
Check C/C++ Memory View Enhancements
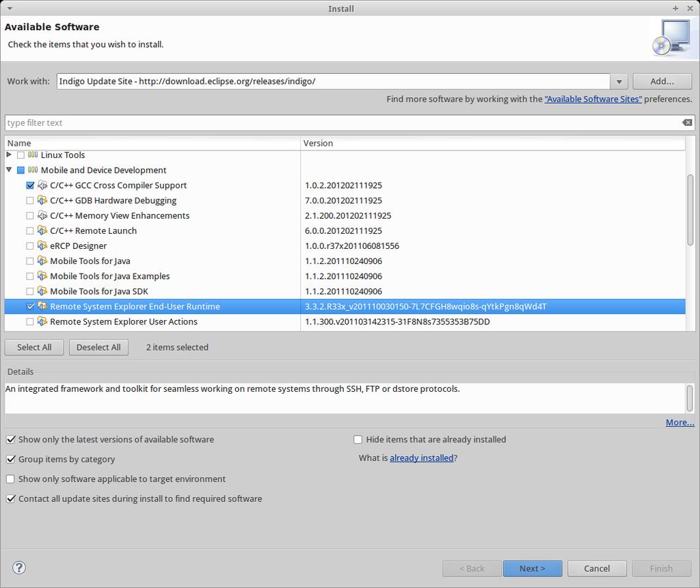(30, 215)
